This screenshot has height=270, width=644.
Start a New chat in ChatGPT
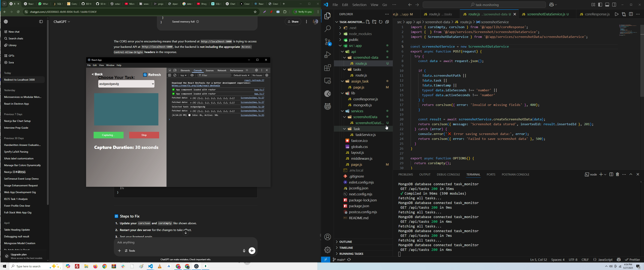pyautogui.click(x=12, y=32)
